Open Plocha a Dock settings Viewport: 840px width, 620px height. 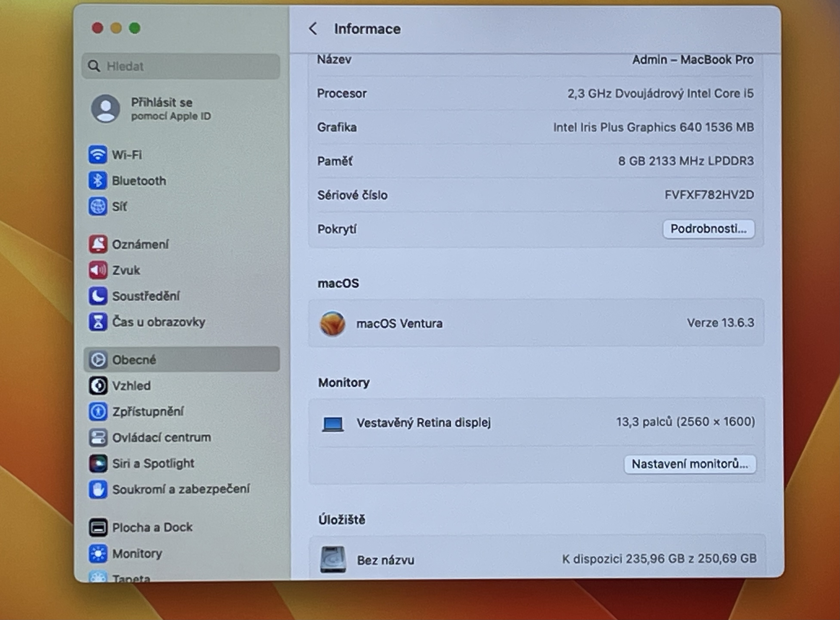pyautogui.click(x=152, y=527)
